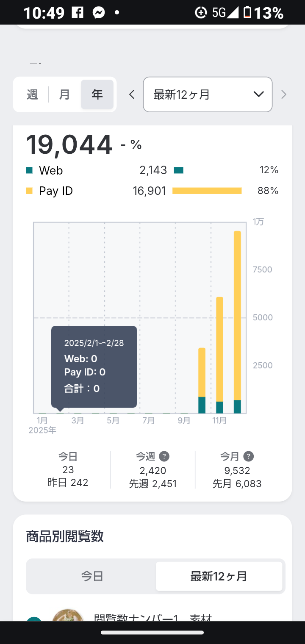Select the 週 period toggle

tap(32, 94)
